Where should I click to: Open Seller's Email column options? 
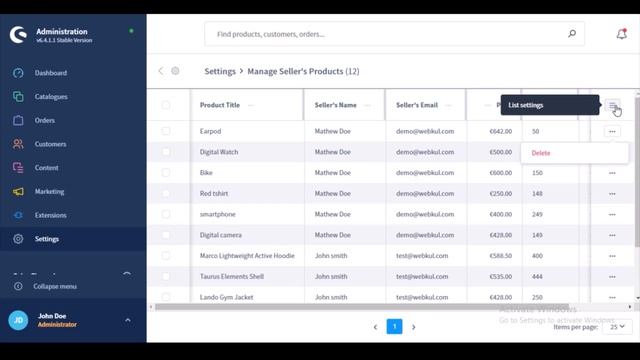click(x=449, y=105)
